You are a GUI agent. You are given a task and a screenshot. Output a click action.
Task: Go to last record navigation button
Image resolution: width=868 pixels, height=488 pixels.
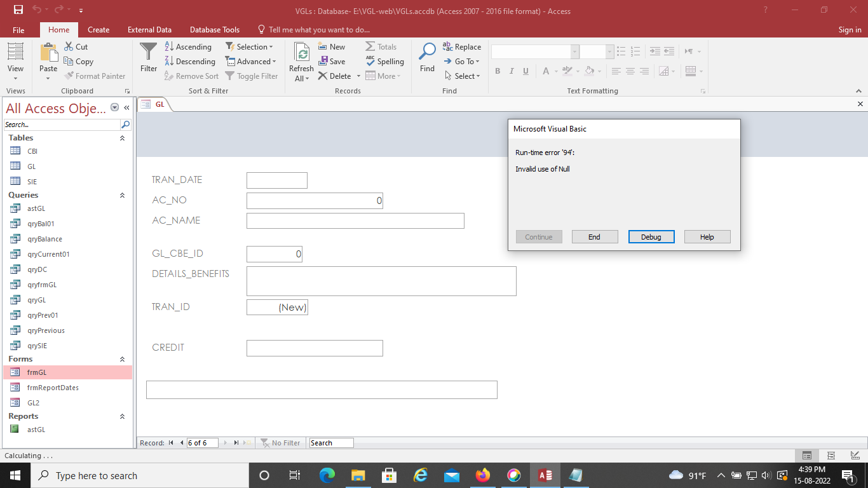[236, 443]
